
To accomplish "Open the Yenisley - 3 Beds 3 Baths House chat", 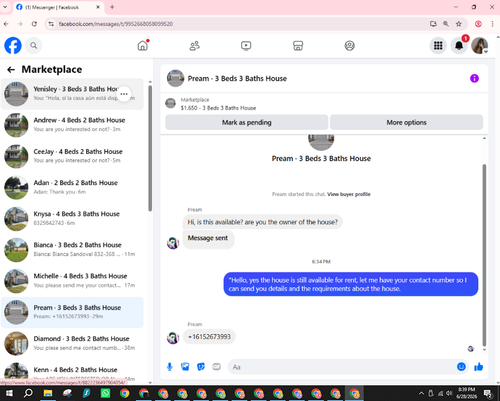I will pyautogui.click(x=72, y=94).
